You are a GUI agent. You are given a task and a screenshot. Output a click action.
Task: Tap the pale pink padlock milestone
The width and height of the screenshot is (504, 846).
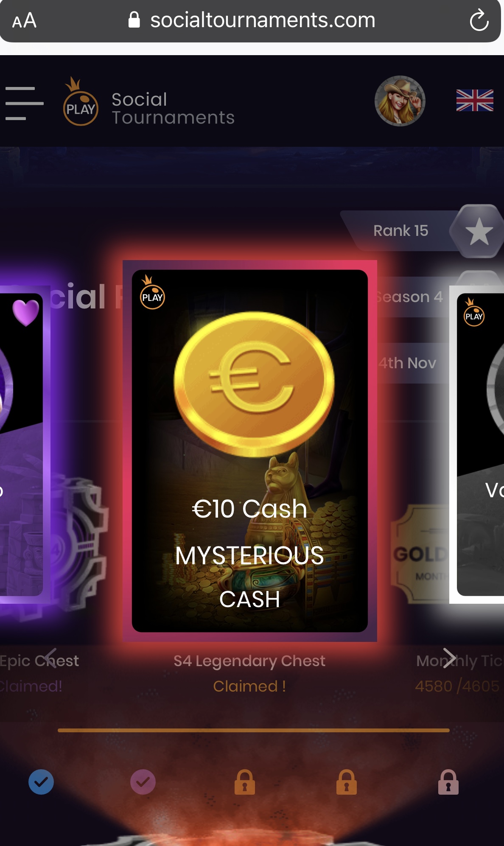coord(448,782)
